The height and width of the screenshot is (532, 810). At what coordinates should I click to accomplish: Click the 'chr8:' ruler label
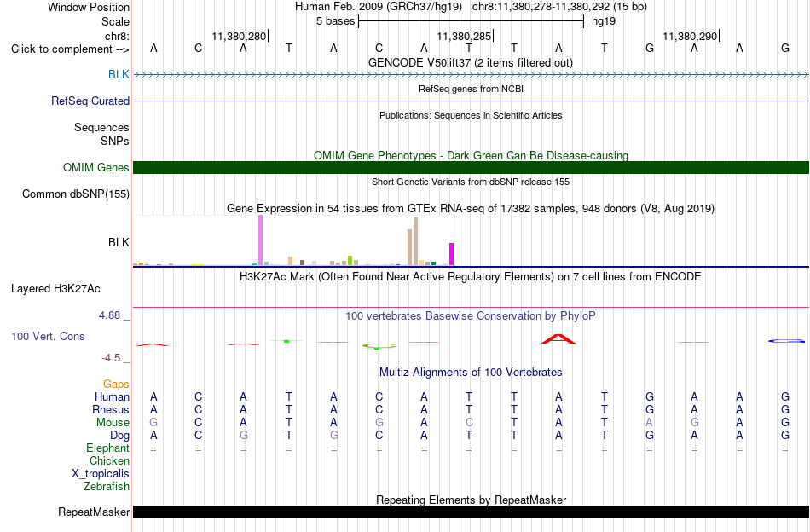pos(118,36)
